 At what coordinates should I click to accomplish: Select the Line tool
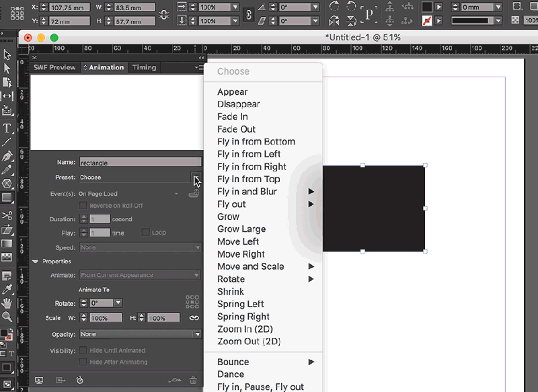pos(7,142)
